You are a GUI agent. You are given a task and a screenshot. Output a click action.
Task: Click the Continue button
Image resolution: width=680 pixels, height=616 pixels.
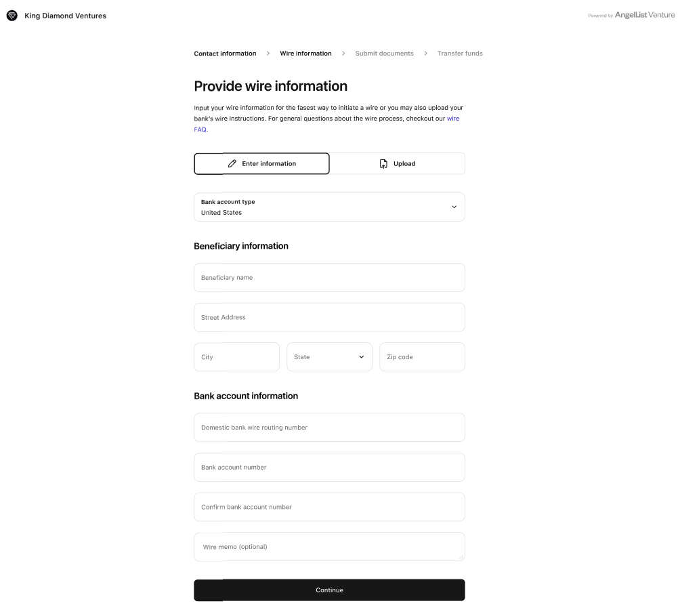pos(329,590)
